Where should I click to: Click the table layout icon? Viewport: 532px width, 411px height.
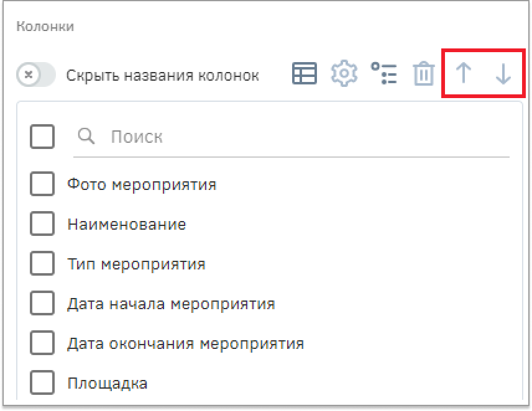pyautogui.click(x=305, y=73)
